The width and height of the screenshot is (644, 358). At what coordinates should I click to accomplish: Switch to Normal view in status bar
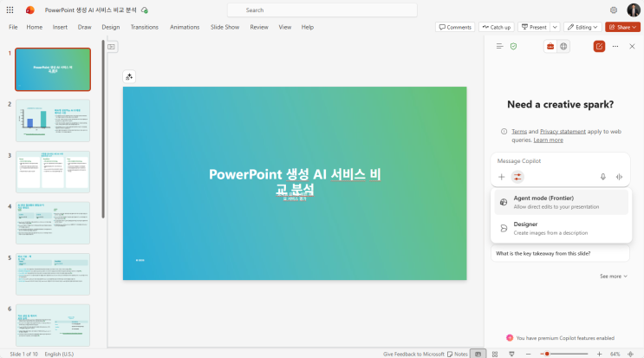[478, 354]
